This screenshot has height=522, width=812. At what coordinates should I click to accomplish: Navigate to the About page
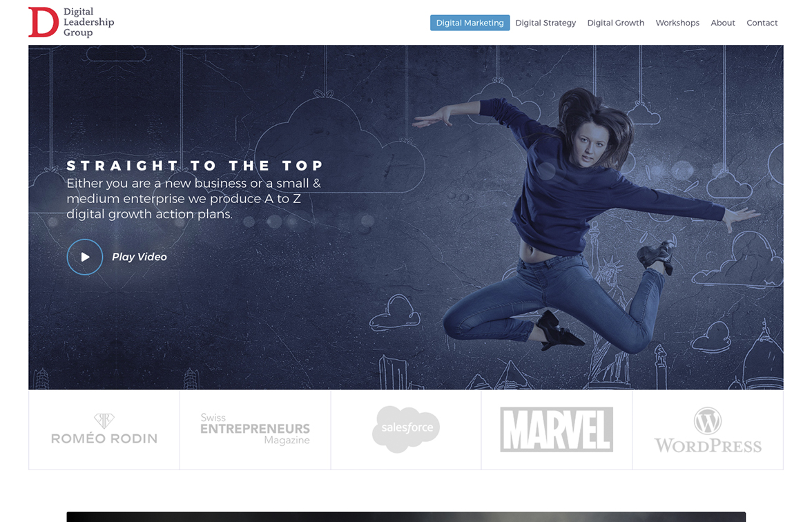722,23
